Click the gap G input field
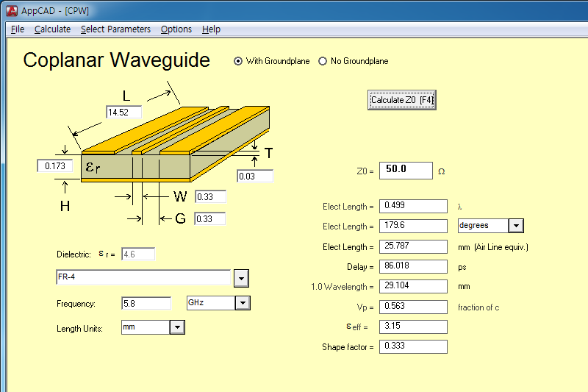Viewport: 588px width, 392px height. pos(209,219)
